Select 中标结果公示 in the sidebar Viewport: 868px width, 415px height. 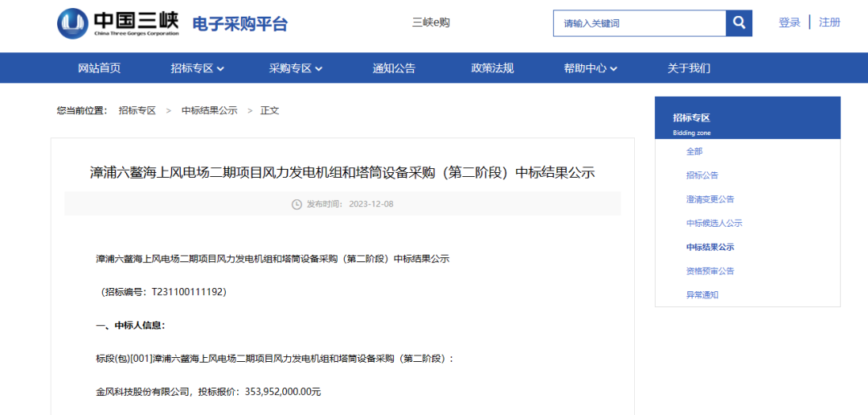coord(710,247)
